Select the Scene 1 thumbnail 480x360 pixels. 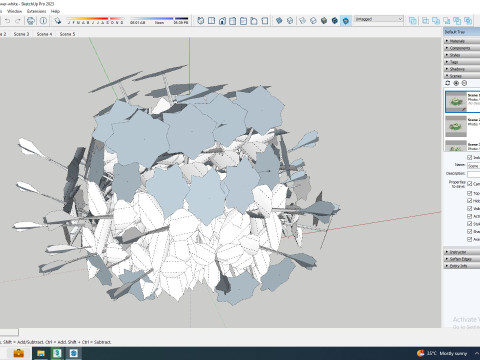coord(456,101)
